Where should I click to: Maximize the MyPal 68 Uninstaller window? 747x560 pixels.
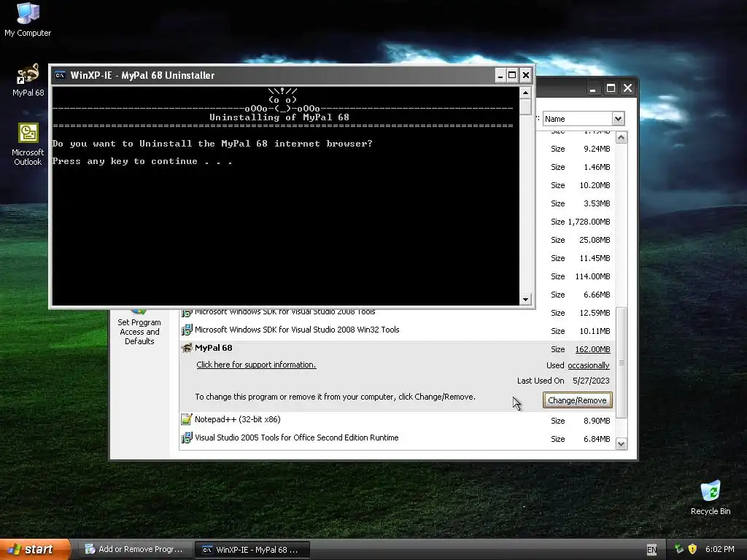[x=512, y=75]
